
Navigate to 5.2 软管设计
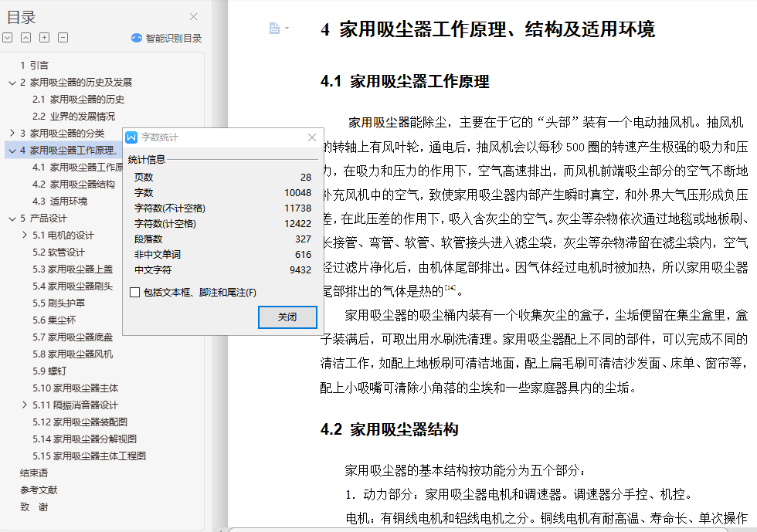pos(59,252)
